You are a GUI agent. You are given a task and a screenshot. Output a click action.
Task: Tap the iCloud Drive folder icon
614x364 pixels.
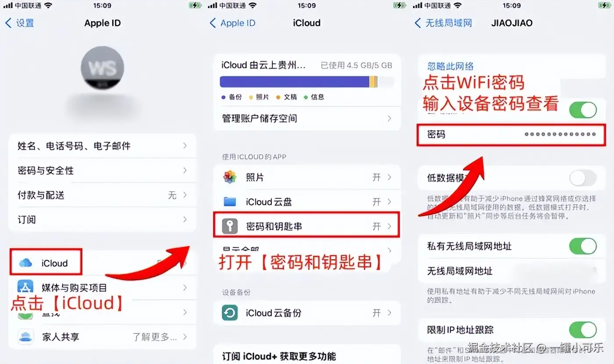pos(230,202)
